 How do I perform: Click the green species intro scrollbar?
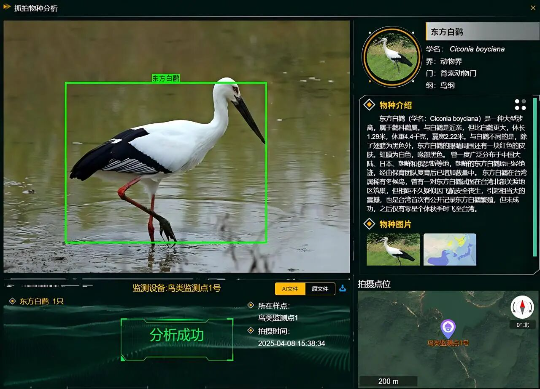click(535, 177)
